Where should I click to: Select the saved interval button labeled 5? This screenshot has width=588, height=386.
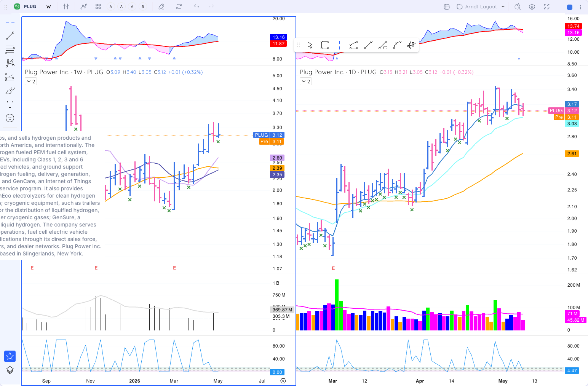(x=143, y=6)
